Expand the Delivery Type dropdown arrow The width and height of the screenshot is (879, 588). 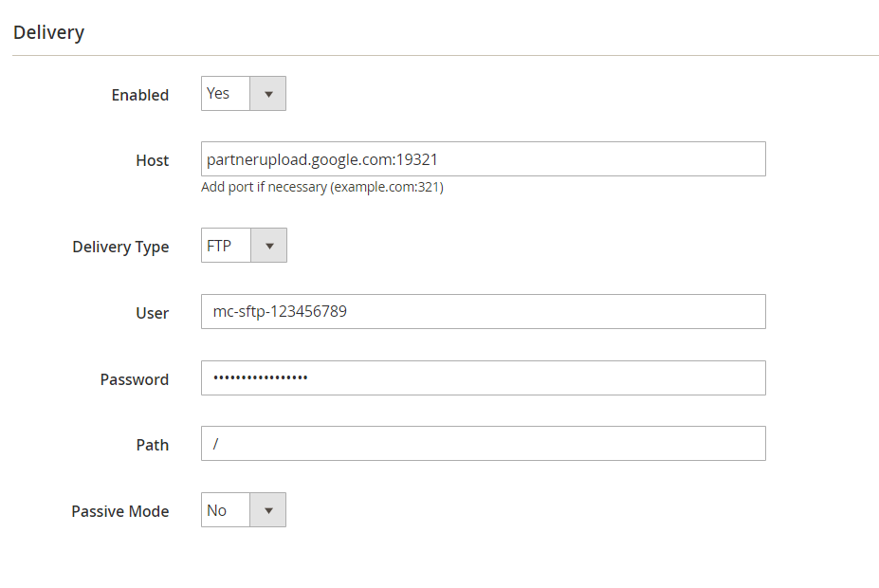coord(269,246)
